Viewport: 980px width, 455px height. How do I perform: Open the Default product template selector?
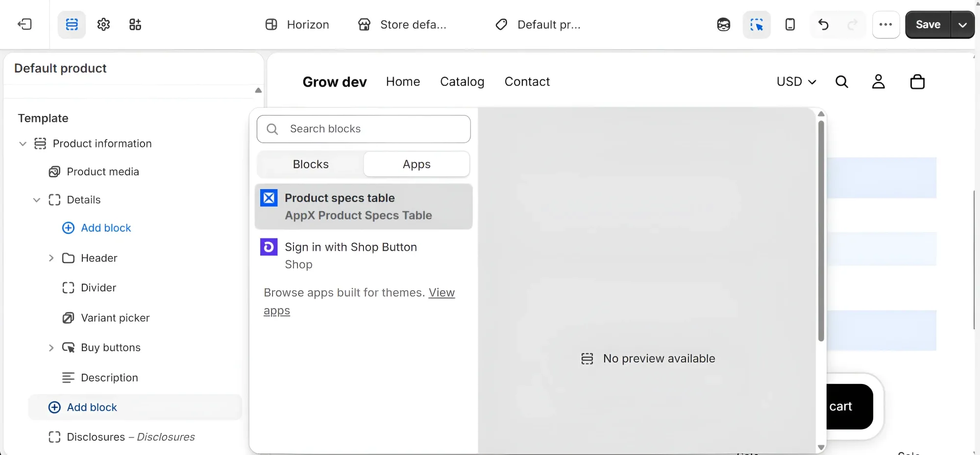(x=538, y=24)
